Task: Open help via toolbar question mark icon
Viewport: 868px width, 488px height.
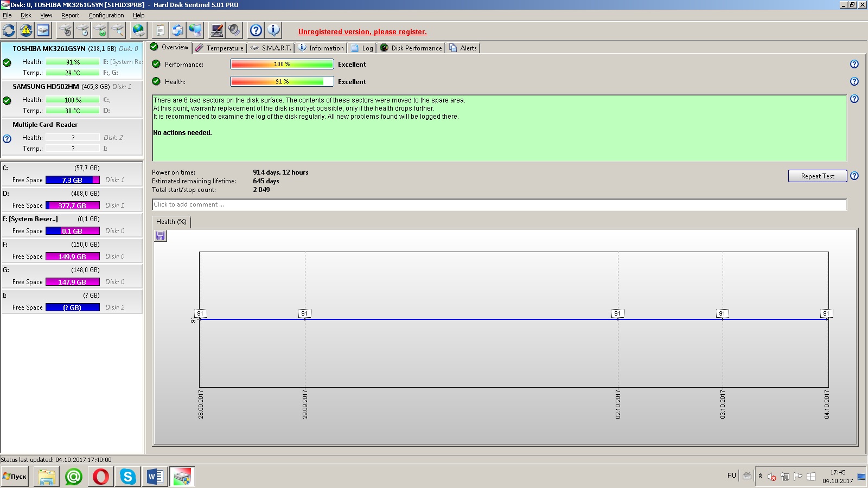Action: (256, 30)
